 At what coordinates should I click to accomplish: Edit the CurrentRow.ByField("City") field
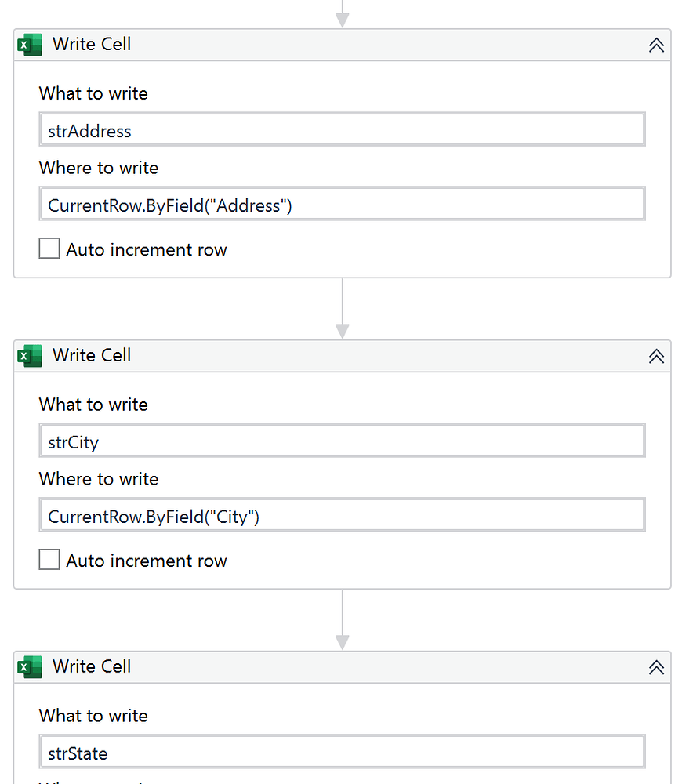pyautogui.click(x=342, y=516)
